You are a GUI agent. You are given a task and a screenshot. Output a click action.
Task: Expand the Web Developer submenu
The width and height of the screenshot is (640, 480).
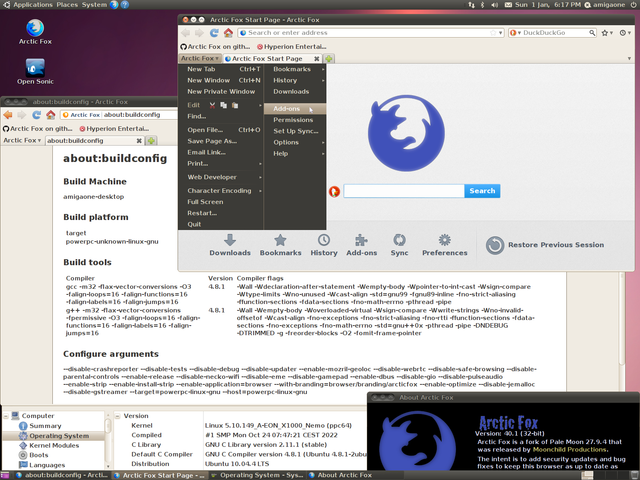[221, 177]
